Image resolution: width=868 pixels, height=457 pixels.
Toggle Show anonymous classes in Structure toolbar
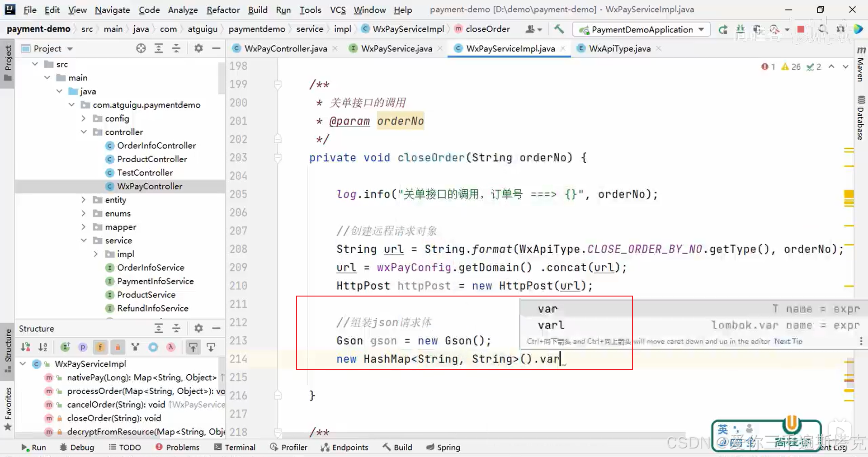(x=135, y=347)
